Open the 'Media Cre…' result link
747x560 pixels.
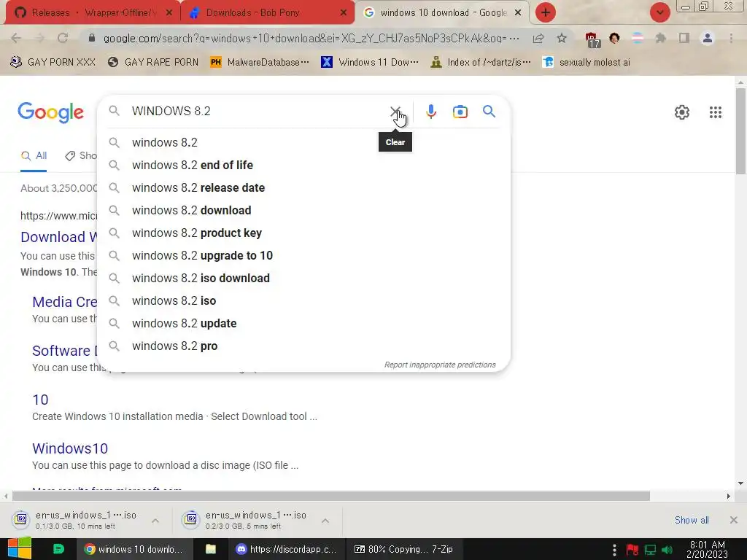tap(65, 302)
